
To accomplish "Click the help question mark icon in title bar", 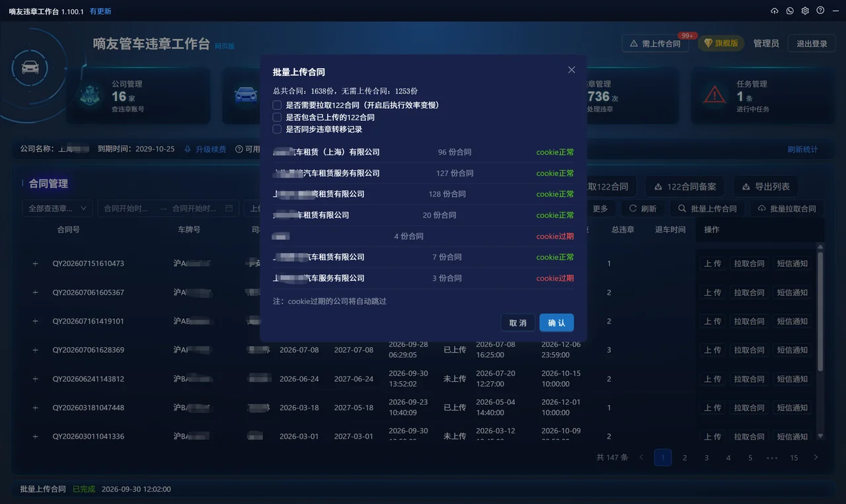I will coord(820,11).
